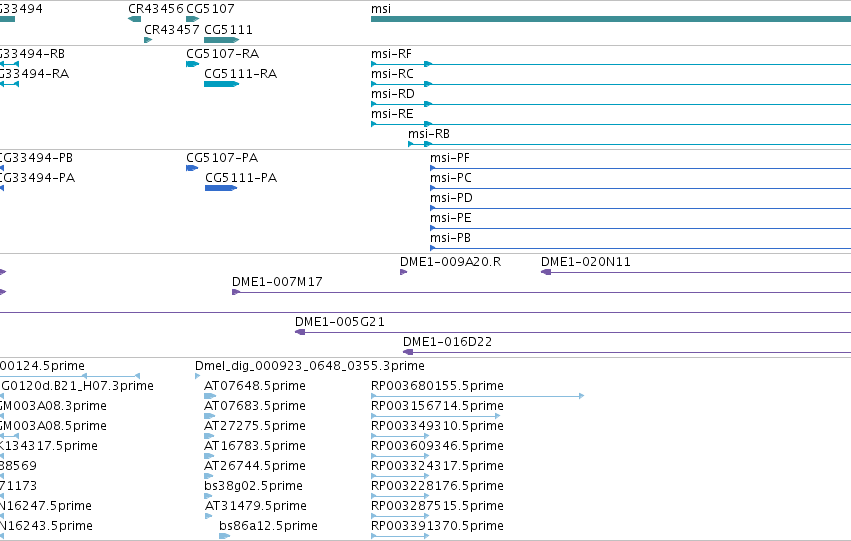
Task: Click the msi-RF transcript label
Action: (x=391, y=54)
